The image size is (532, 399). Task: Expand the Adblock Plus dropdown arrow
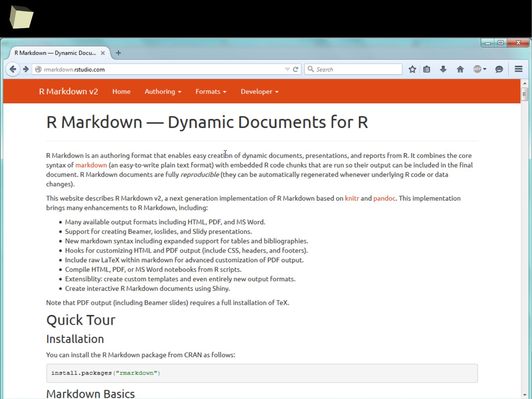pos(485,69)
